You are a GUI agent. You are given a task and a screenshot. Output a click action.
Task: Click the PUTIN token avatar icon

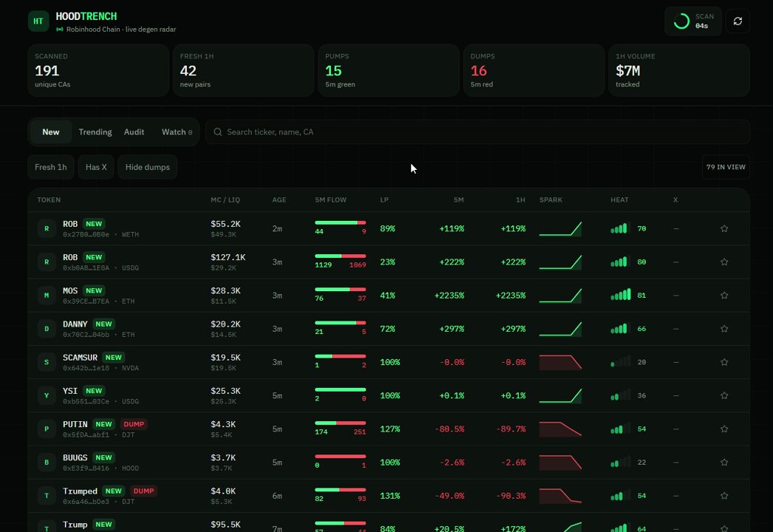coord(47,429)
